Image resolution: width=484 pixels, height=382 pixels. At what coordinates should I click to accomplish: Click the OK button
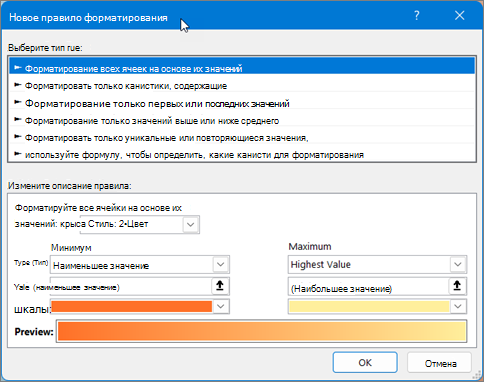365,363
